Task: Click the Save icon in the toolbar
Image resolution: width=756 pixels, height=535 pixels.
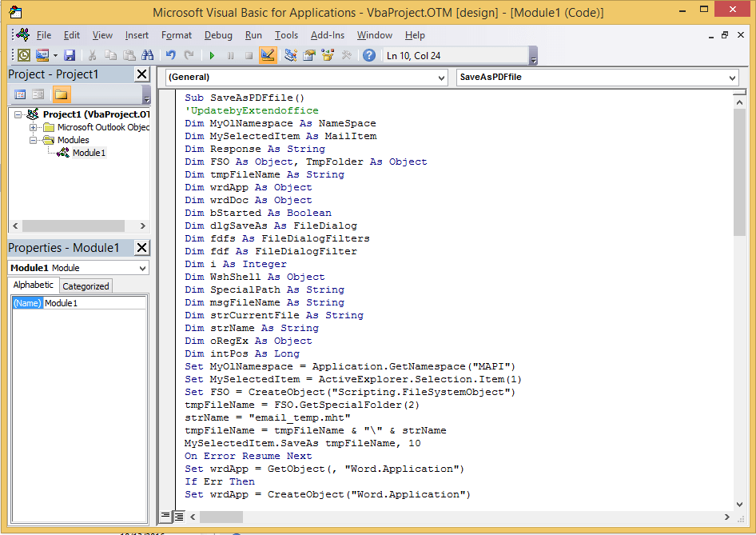Action: click(70, 55)
